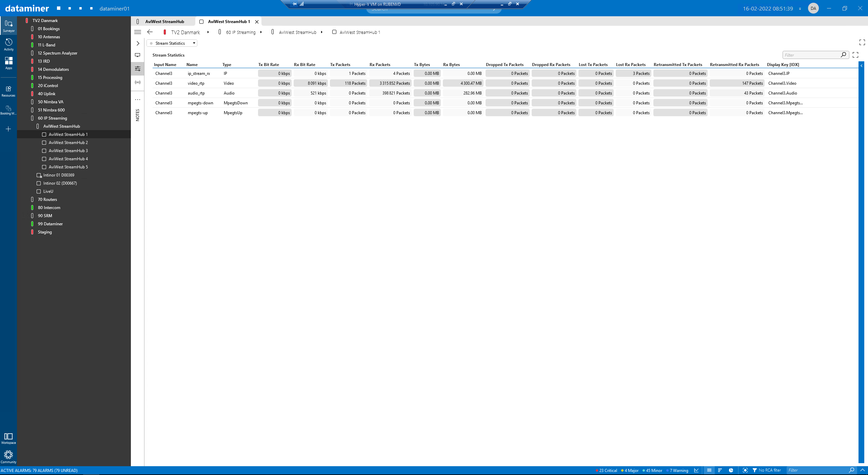This screenshot has width=868, height=475.
Task: Open the Staging view
Action: (45, 232)
